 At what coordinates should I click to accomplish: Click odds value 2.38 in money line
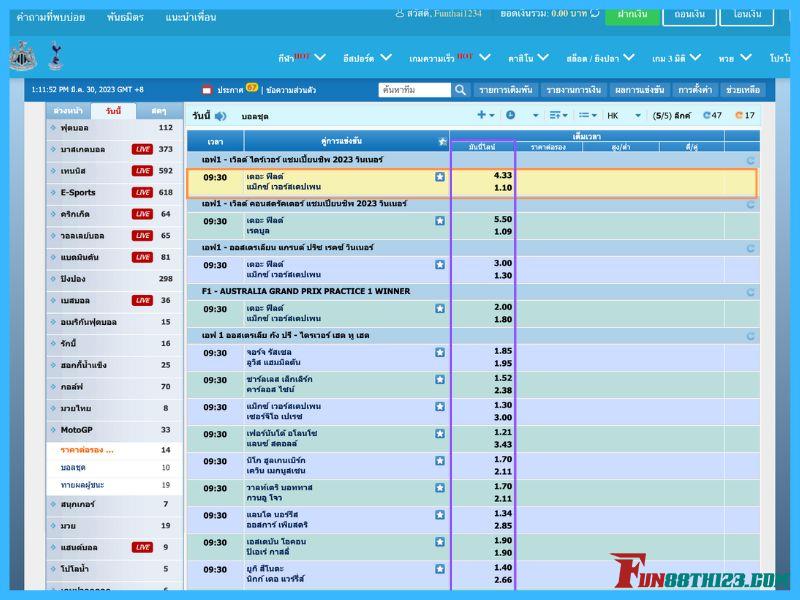503,390
